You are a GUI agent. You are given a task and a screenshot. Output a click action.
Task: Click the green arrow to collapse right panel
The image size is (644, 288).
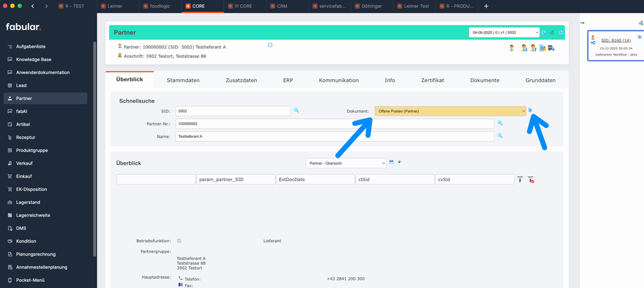[583, 23]
